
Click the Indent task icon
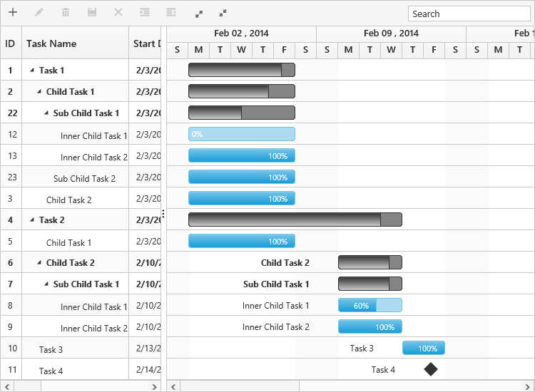[x=145, y=13]
